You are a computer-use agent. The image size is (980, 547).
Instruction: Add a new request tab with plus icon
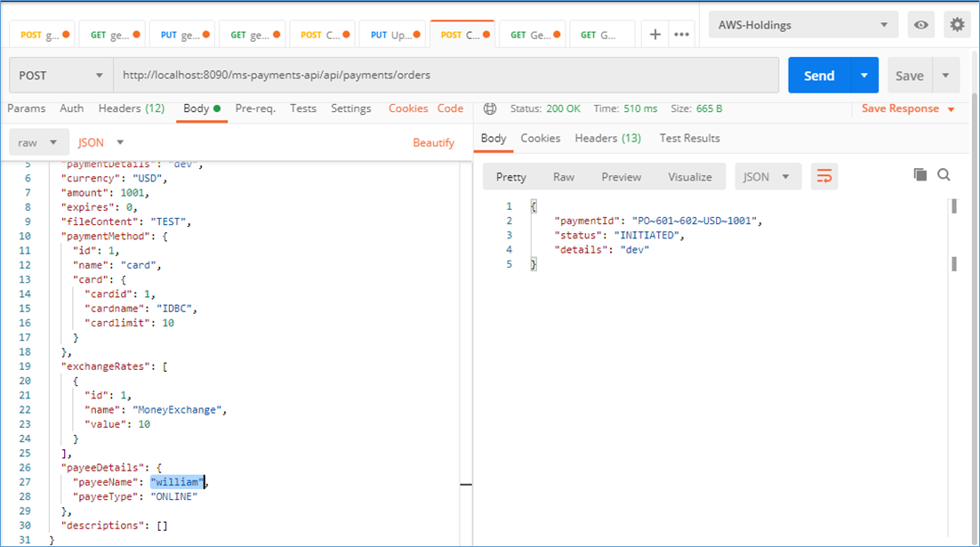(x=655, y=35)
